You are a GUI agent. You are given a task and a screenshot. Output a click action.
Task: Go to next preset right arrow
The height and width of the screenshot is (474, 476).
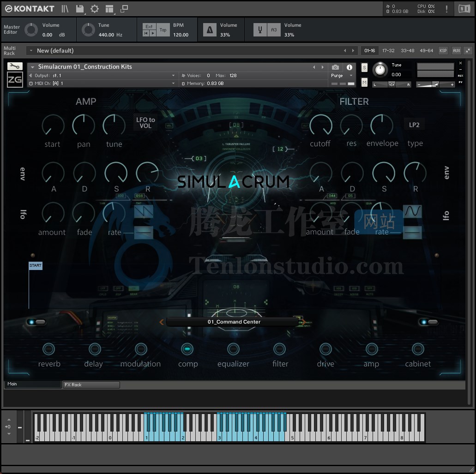pyautogui.click(x=303, y=322)
